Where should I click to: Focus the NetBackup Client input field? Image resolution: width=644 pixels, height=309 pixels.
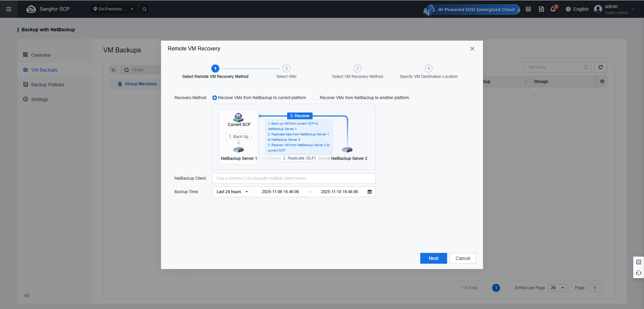294,178
